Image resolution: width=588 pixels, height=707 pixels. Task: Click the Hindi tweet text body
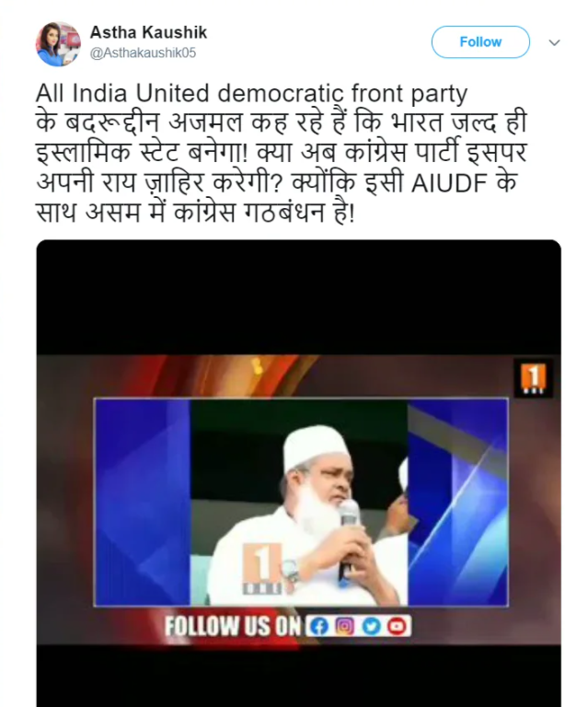pyautogui.click(x=282, y=167)
